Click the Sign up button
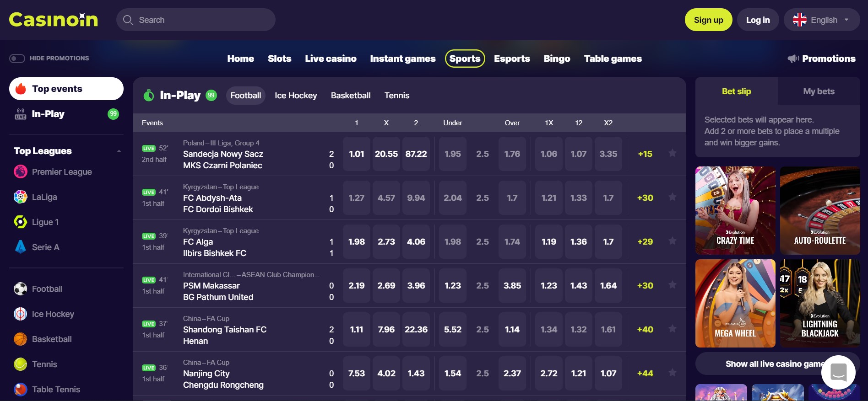This screenshot has height=401, width=868. 709,20
